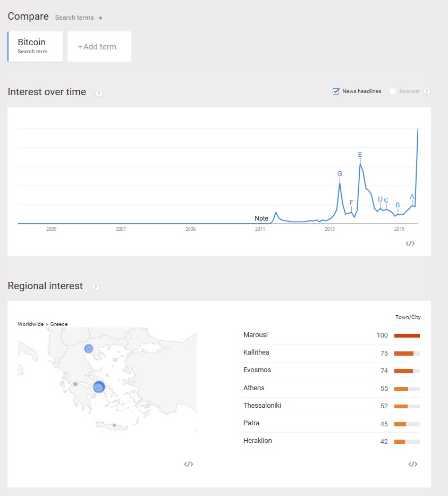The height and width of the screenshot is (496, 448).
Task: Select Marousi in the city list
Action: [x=256, y=335]
